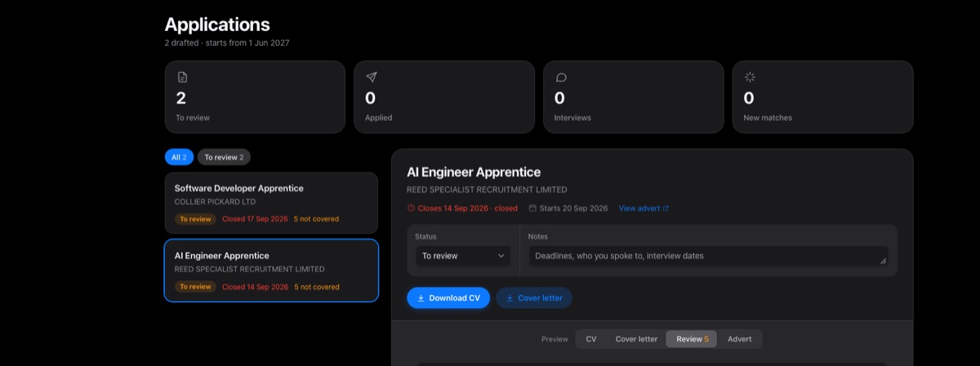
Task: Open the New matches summary card
Action: 822,96
